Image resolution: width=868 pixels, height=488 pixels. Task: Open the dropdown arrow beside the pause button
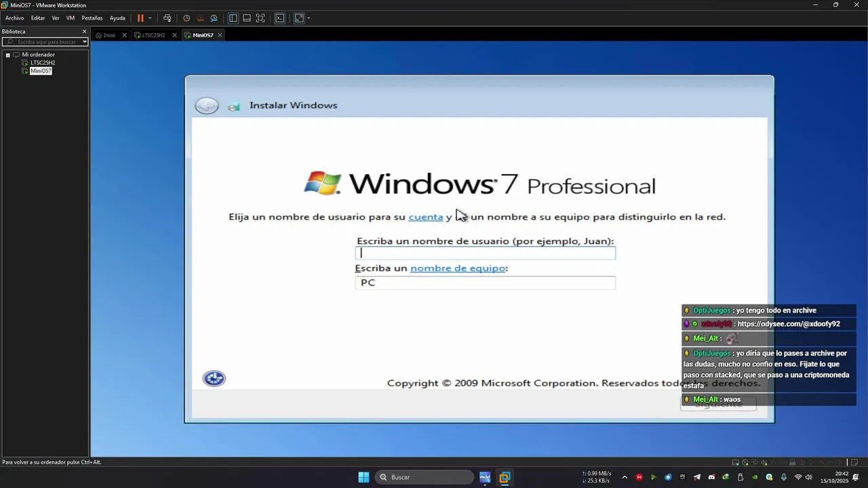[x=150, y=18]
